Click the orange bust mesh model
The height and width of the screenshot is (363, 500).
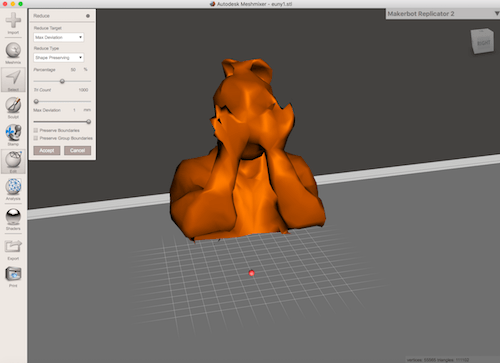[x=247, y=150]
